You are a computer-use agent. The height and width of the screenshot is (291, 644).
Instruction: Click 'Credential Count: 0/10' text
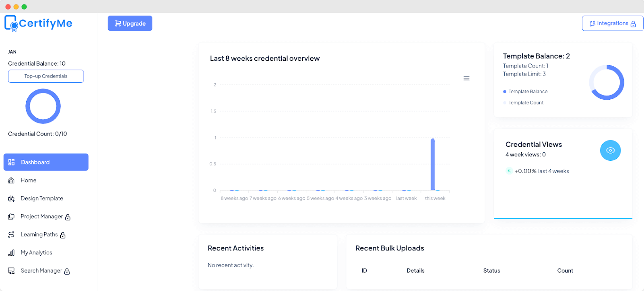[37, 134]
